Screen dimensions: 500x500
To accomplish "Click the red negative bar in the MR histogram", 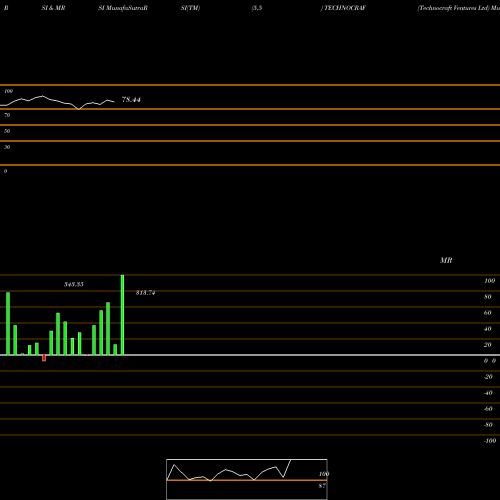I will (44, 358).
